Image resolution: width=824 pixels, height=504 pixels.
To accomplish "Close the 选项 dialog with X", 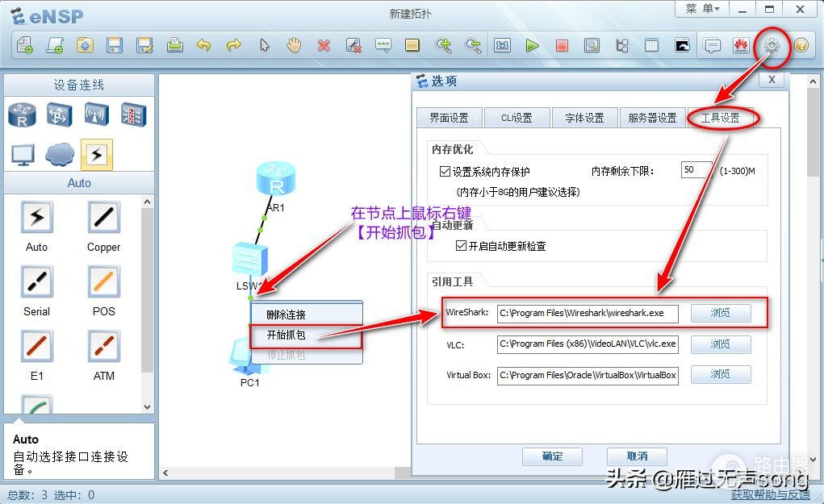I will (x=772, y=80).
